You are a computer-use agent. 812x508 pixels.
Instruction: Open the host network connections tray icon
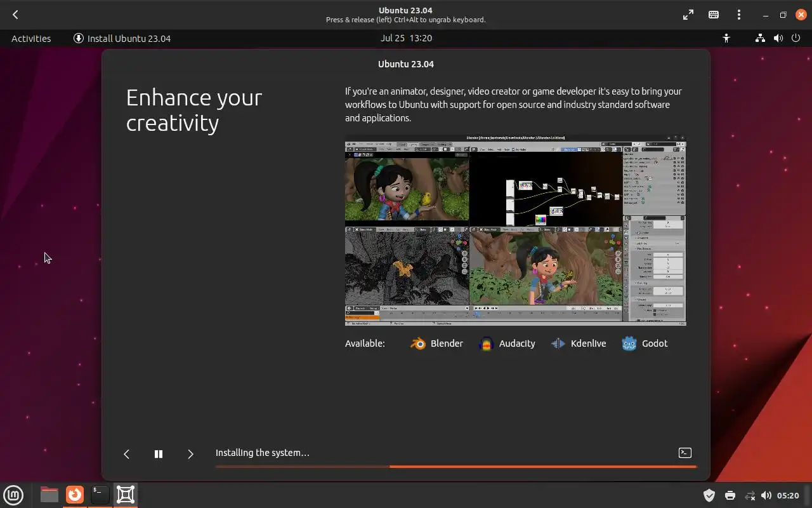point(750,495)
